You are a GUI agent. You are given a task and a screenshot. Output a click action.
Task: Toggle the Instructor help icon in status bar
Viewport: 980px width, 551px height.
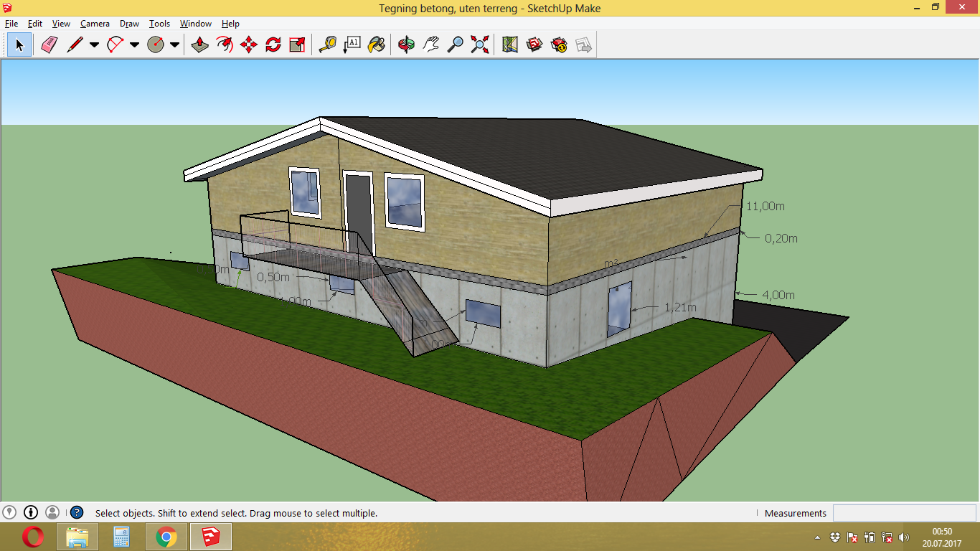click(77, 512)
